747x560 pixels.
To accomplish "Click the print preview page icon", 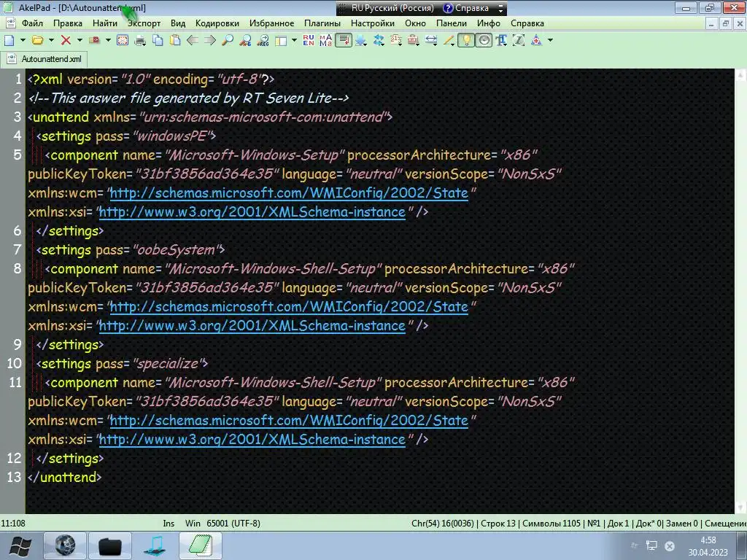I will pyautogui.click(x=123, y=41).
